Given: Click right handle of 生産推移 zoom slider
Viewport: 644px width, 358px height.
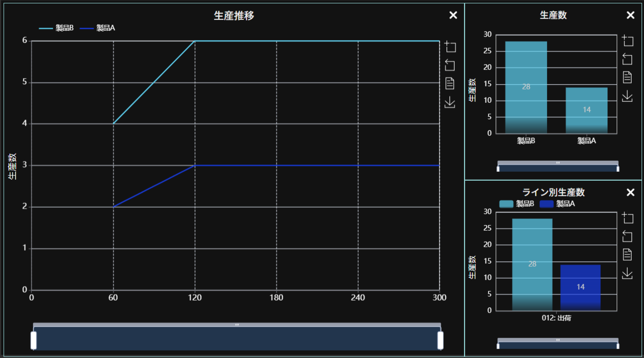Looking at the screenshot, I should click(440, 340).
